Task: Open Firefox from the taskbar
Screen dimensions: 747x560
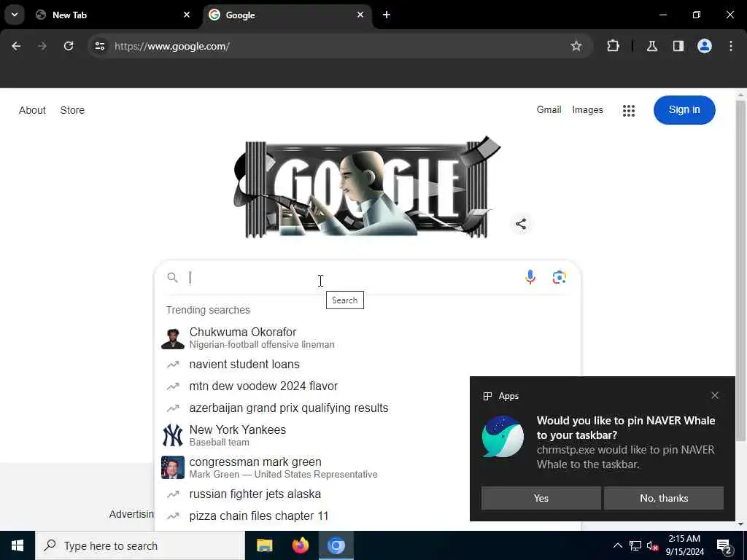Action: point(300,545)
